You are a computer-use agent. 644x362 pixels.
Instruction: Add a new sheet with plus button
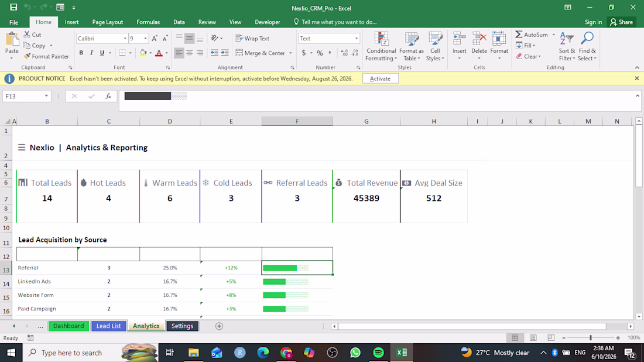[219, 326]
